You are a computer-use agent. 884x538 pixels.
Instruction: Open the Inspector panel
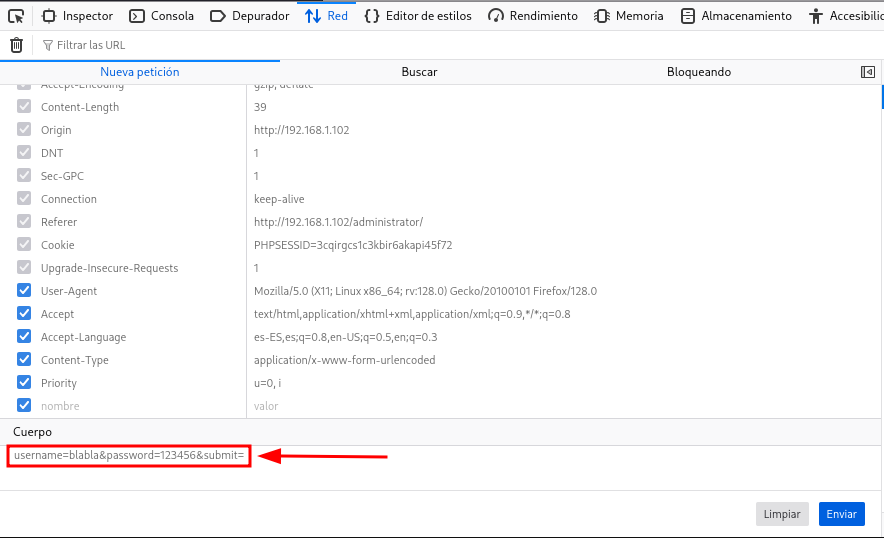click(x=78, y=16)
